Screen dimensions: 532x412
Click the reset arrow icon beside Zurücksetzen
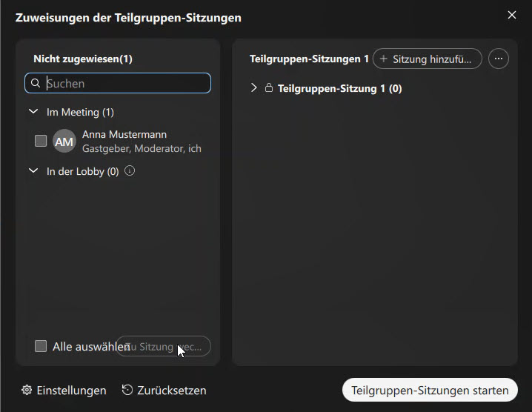(127, 390)
